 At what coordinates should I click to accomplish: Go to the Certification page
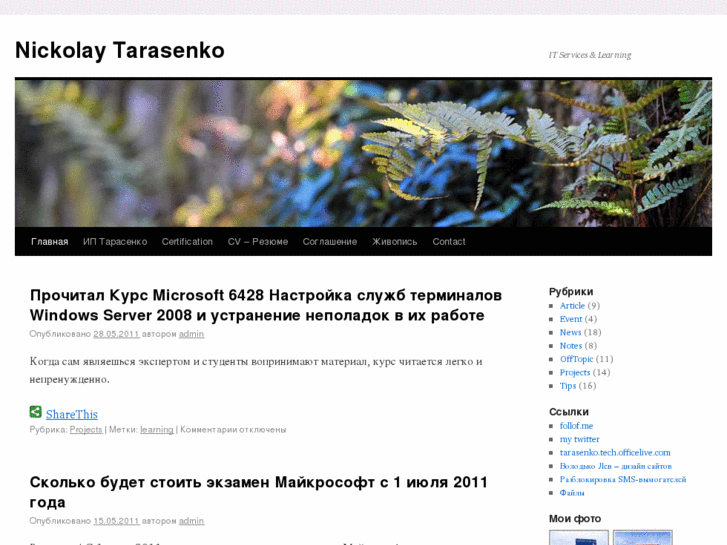[x=187, y=242]
